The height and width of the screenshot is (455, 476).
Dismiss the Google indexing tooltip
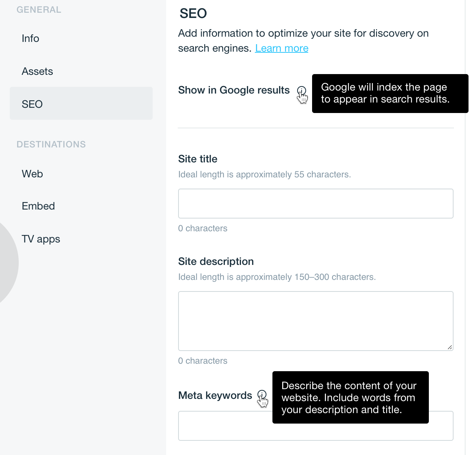pos(390,93)
